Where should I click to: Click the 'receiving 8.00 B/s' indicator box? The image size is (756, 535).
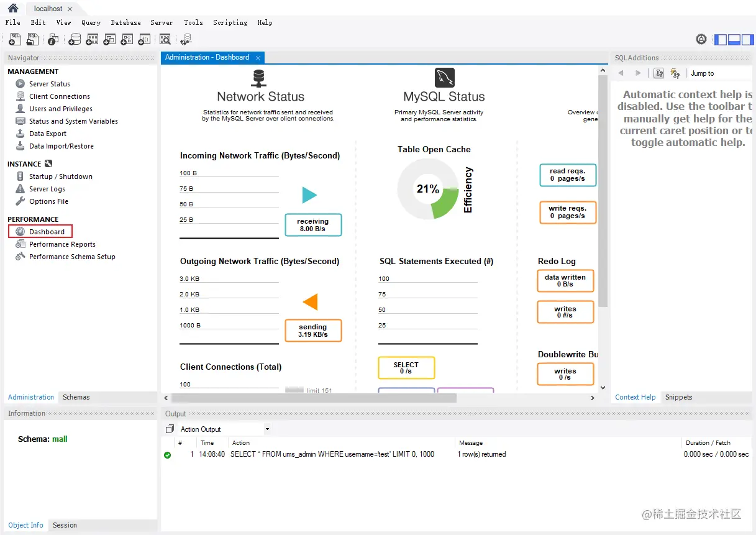313,225
